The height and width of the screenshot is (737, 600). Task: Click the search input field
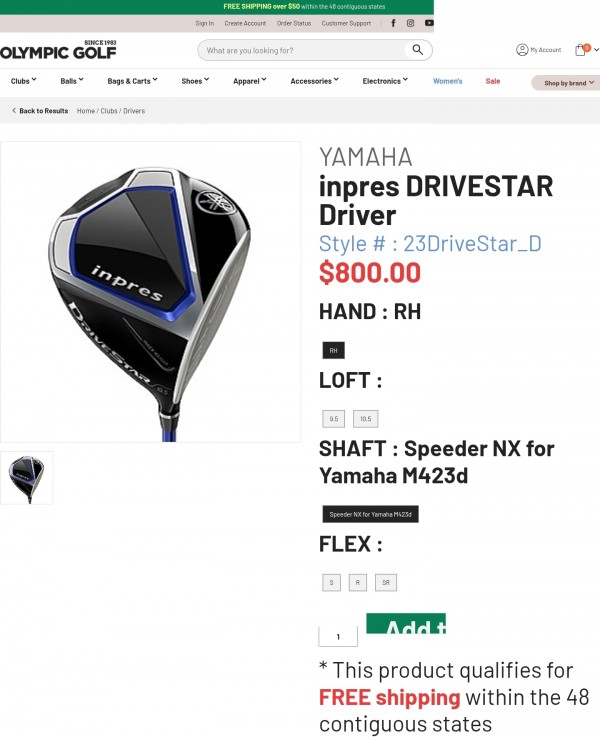[303, 50]
